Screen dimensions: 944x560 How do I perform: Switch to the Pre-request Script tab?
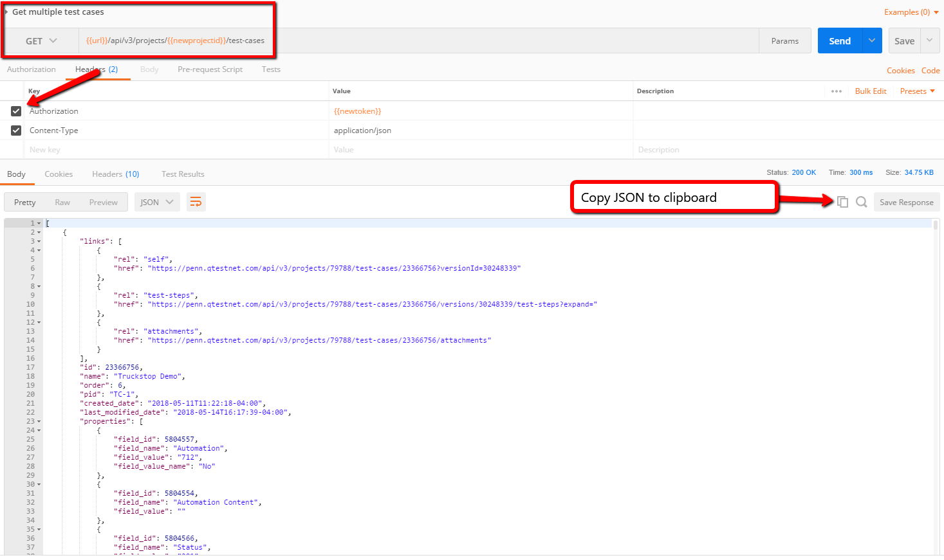click(x=210, y=69)
